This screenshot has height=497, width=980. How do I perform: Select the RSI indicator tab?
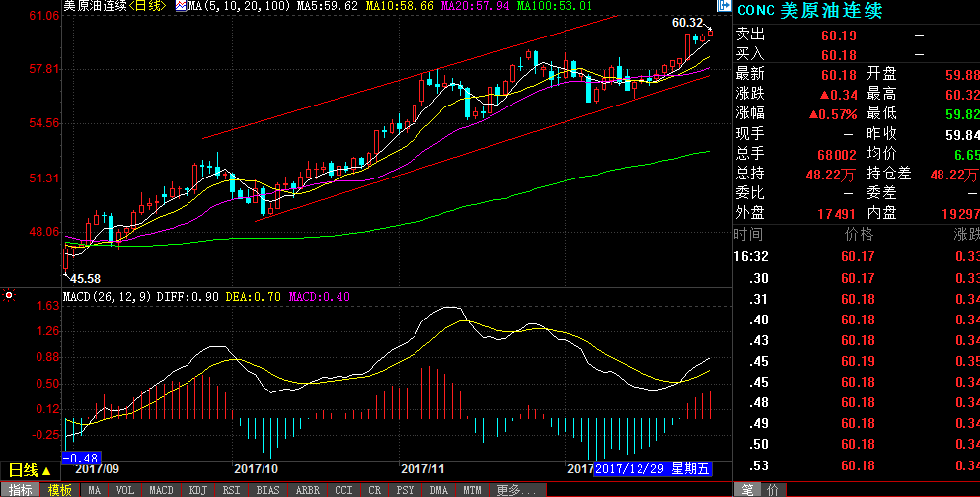[x=231, y=490]
